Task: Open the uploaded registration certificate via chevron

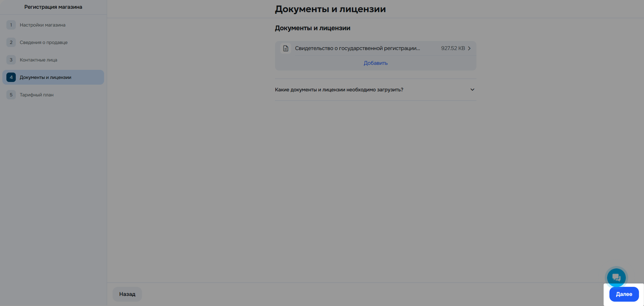Action: tap(469, 48)
